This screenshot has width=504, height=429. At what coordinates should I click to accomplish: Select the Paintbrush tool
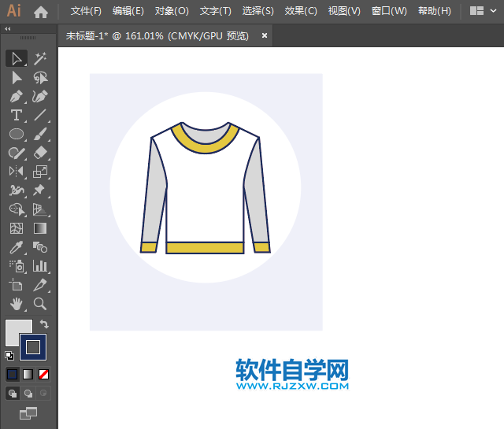point(40,134)
